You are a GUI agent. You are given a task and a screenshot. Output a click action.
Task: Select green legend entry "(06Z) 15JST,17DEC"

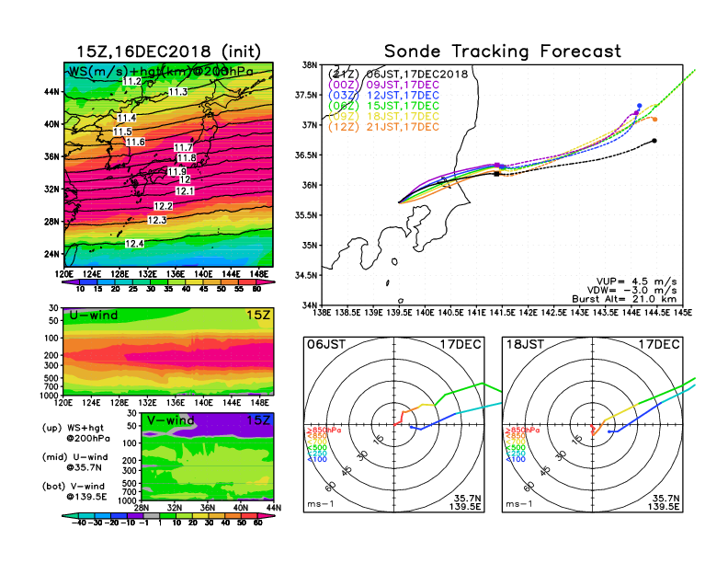click(383, 106)
